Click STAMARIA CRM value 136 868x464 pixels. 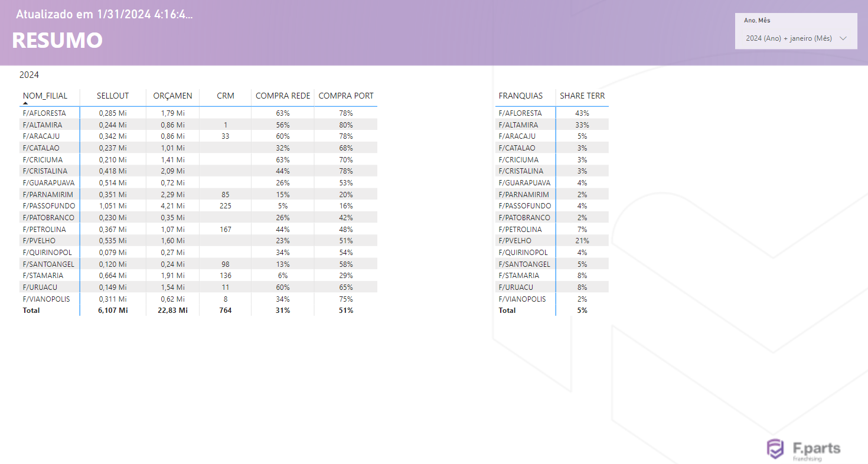[x=226, y=275]
